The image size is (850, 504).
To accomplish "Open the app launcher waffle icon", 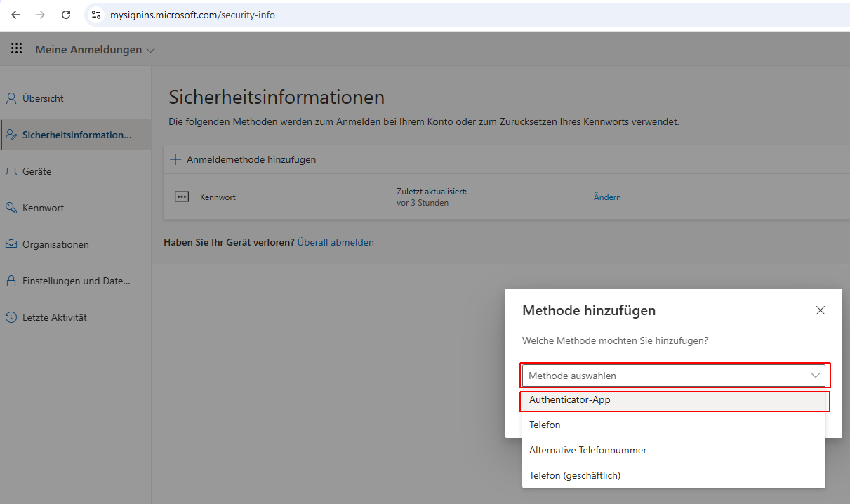I will (16, 49).
